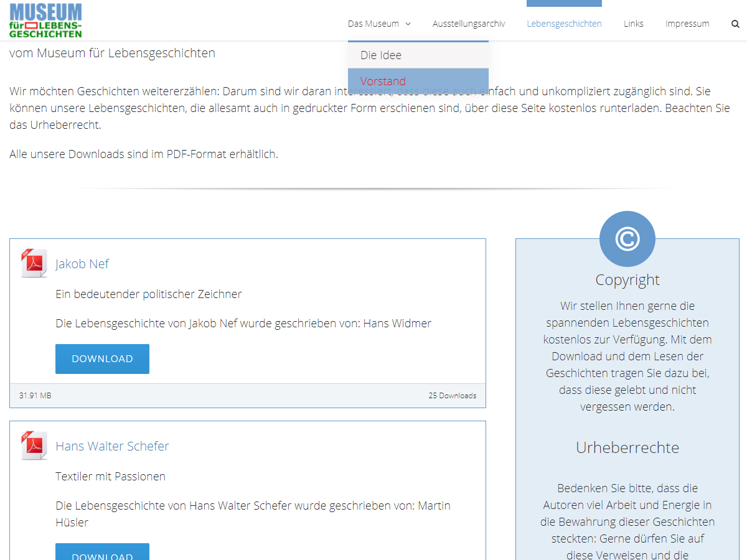The image size is (747, 560).
Task: Open the Jakob Nef title link
Action: point(82,264)
